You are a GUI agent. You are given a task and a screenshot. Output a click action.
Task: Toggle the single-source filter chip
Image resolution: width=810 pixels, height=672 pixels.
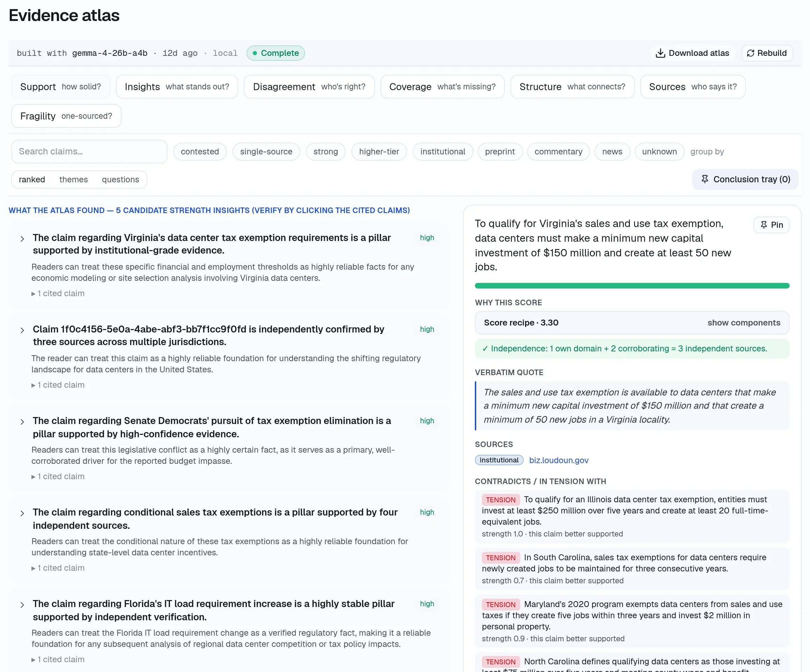pyautogui.click(x=266, y=152)
